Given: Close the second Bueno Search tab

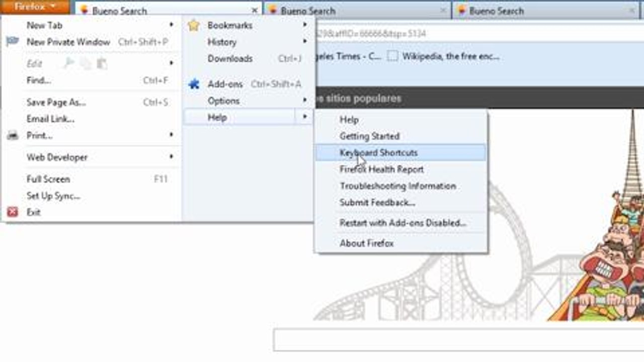Looking at the screenshot, I should pos(443,10).
